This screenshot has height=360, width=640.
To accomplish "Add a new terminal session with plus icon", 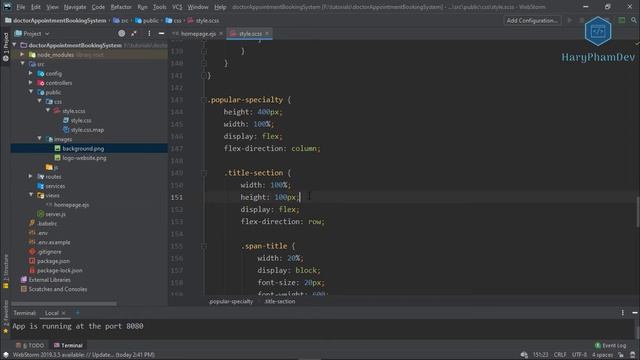I will (78, 313).
